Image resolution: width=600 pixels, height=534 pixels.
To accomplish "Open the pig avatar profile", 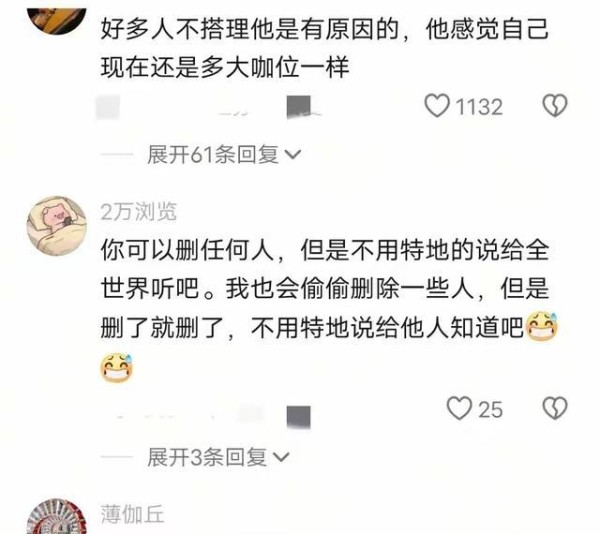I will 57,226.
